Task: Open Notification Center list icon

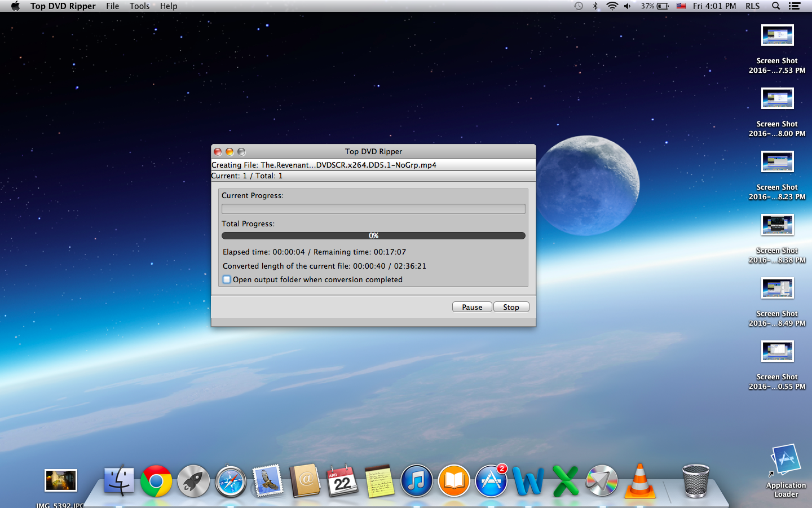Action: point(795,6)
